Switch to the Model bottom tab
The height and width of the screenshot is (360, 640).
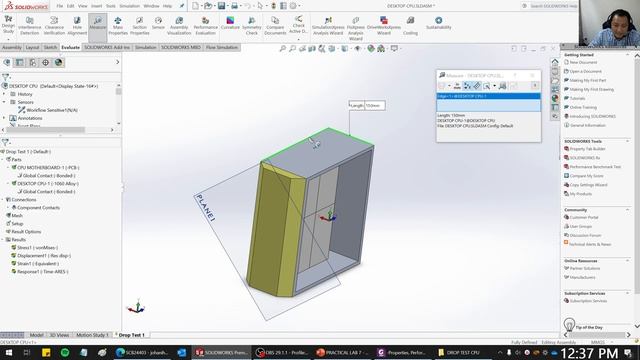(x=36, y=335)
